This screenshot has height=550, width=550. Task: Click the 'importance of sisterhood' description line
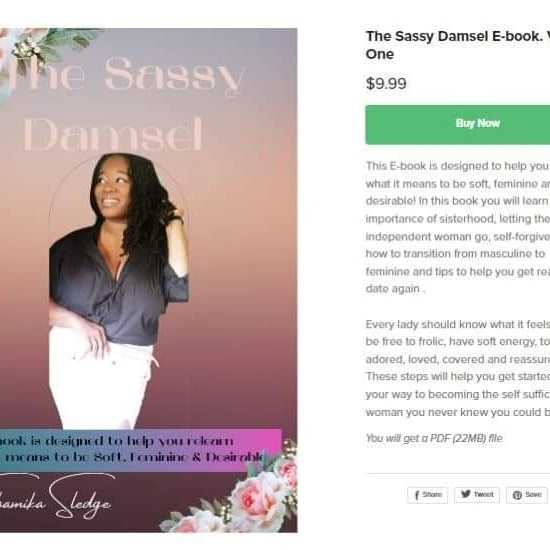click(458, 219)
